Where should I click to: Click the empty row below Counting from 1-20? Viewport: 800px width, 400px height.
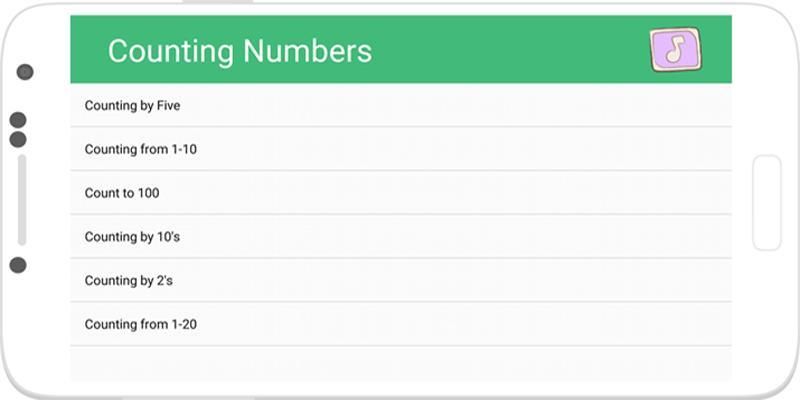[x=400, y=362]
